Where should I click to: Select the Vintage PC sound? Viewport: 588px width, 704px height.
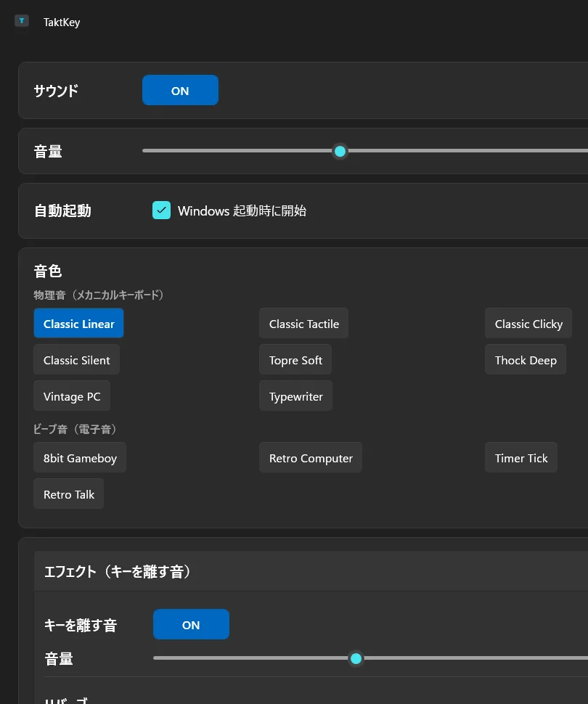click(x=72, y=396)
